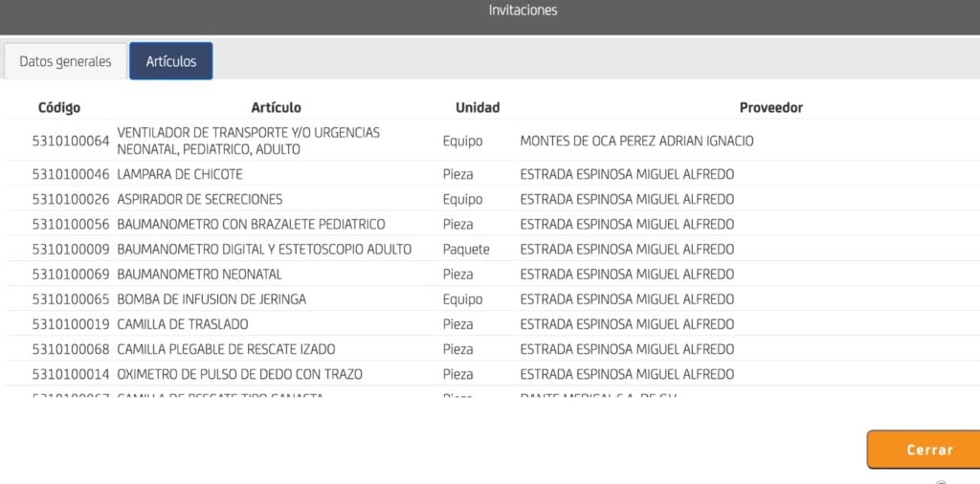Click CAMILLA PLEGABLE DE RESCATE IZADO
Image resolution: width=980 pixels, height=484 pixels.
click(226, 349)
